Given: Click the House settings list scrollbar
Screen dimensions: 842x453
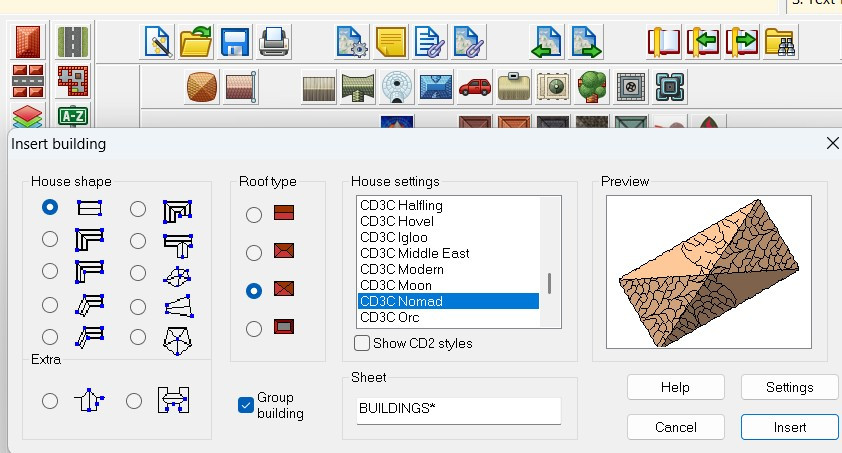Looking at the screenshot, I should [550, 283].
